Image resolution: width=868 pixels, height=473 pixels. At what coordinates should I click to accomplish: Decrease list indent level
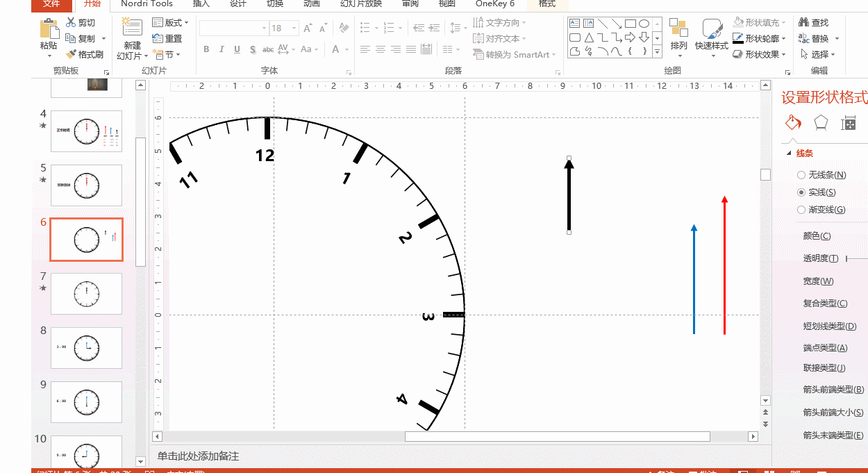click(x=418, y=28)
